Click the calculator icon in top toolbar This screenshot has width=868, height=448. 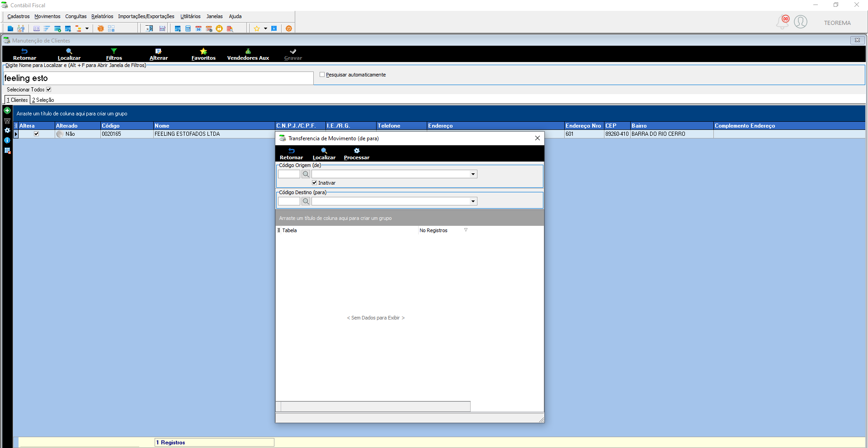(x=188, y=29)
